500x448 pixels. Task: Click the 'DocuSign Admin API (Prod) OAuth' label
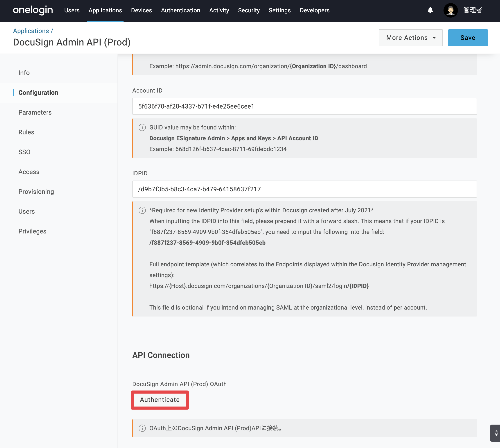179,384
